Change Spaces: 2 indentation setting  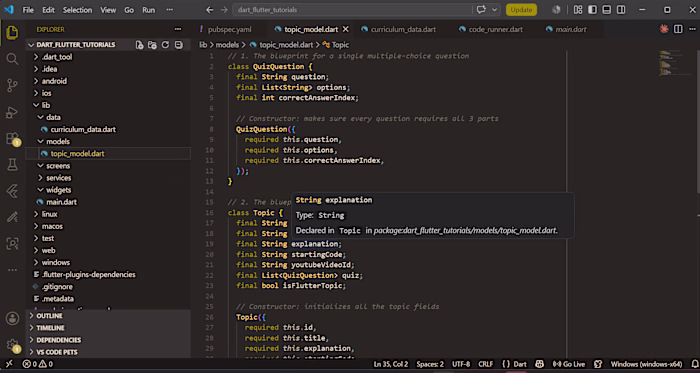coord(430,364)
